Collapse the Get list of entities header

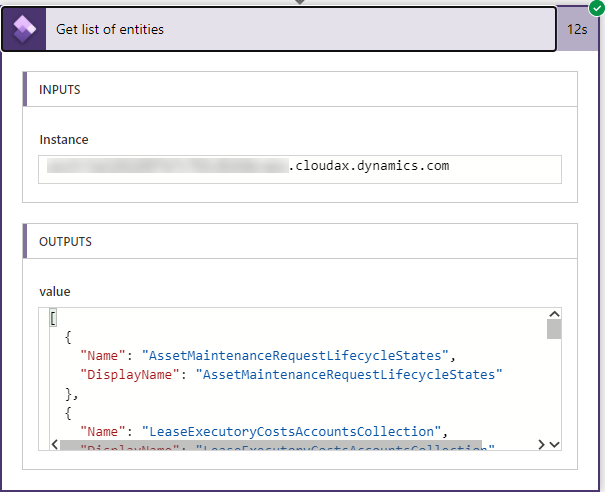tap(279, 29)
